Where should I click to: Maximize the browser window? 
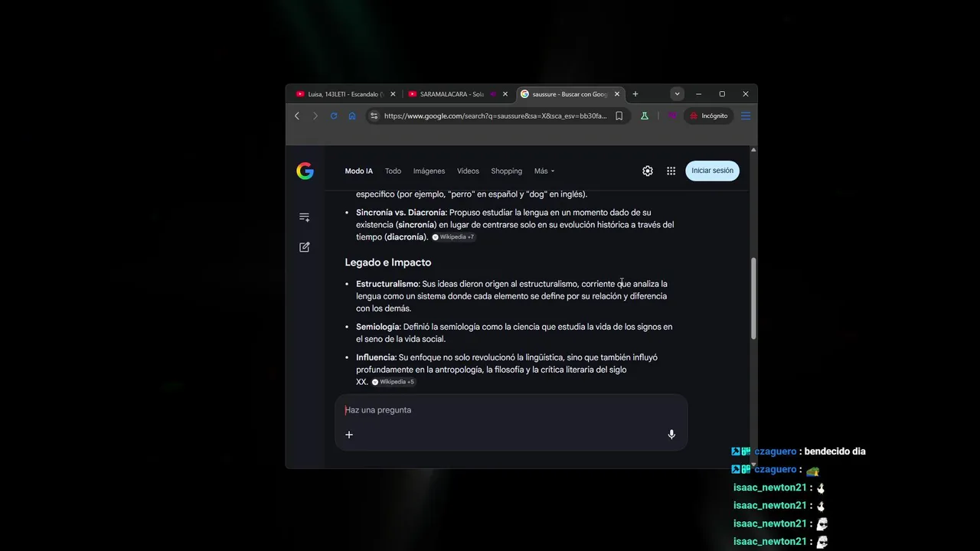click(722, 94)
